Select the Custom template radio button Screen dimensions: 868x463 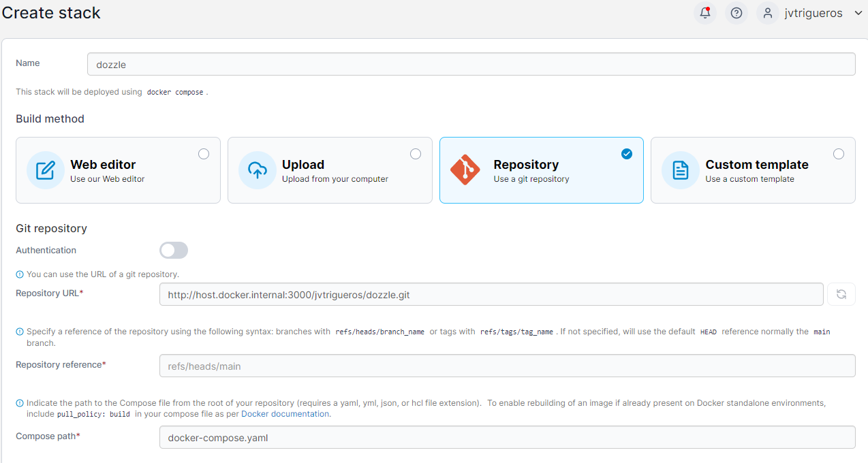838,154
